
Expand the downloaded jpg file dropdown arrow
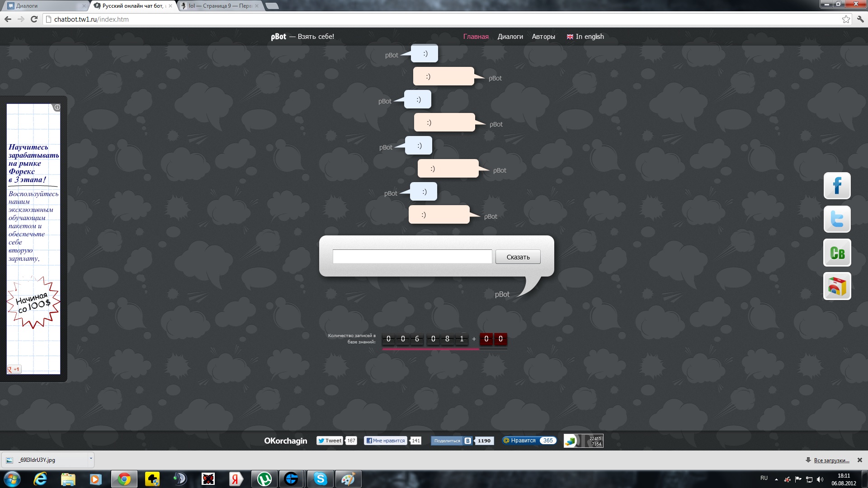(x=91, y=459)
